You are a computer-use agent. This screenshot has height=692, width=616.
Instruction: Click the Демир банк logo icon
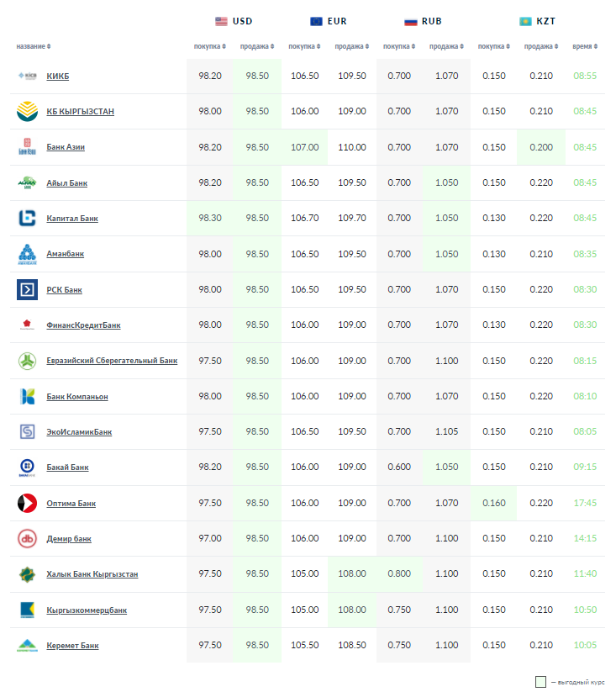27,539
